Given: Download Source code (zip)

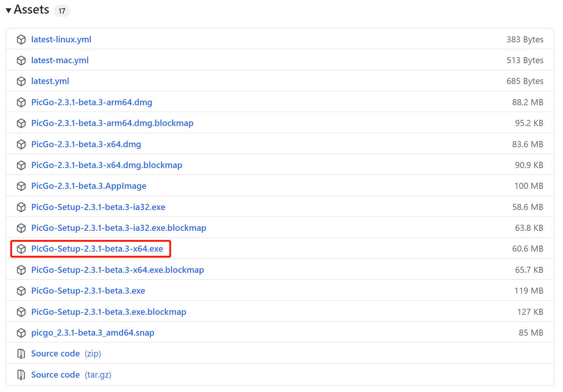Looking at the screenshot, I should [66, 354].
